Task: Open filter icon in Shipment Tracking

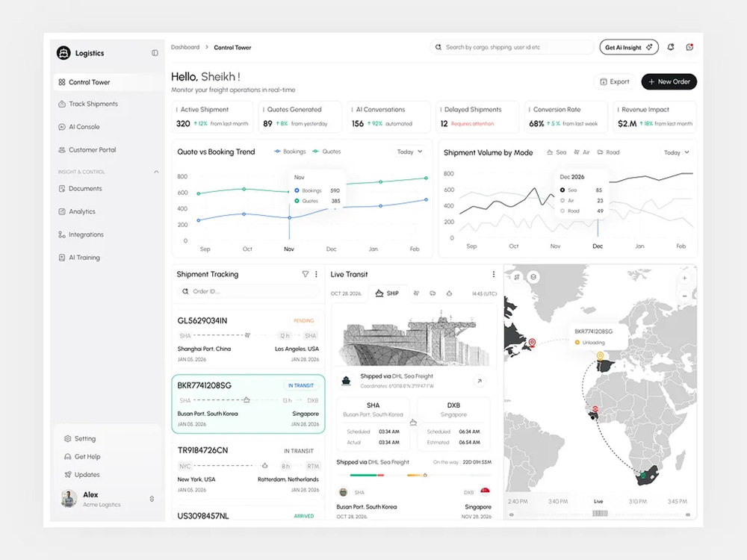Action: point(306,274)
